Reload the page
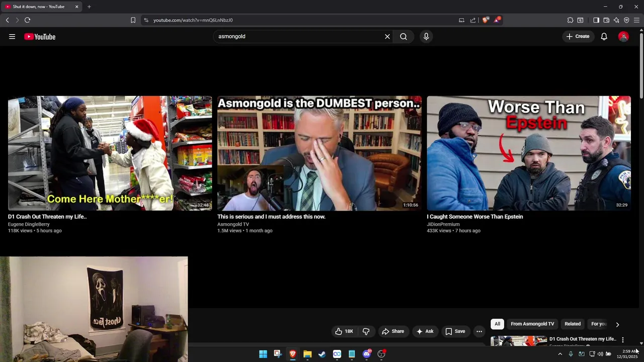Screen dimensions: 644x362 point(27,20)
